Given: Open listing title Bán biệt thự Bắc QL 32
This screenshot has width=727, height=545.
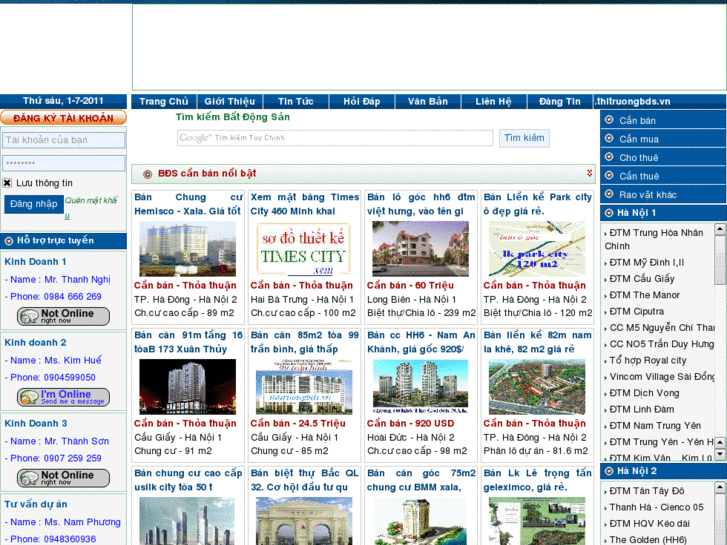Looking at the screenshot, I should pyautogui.click(x=305, y=480).
